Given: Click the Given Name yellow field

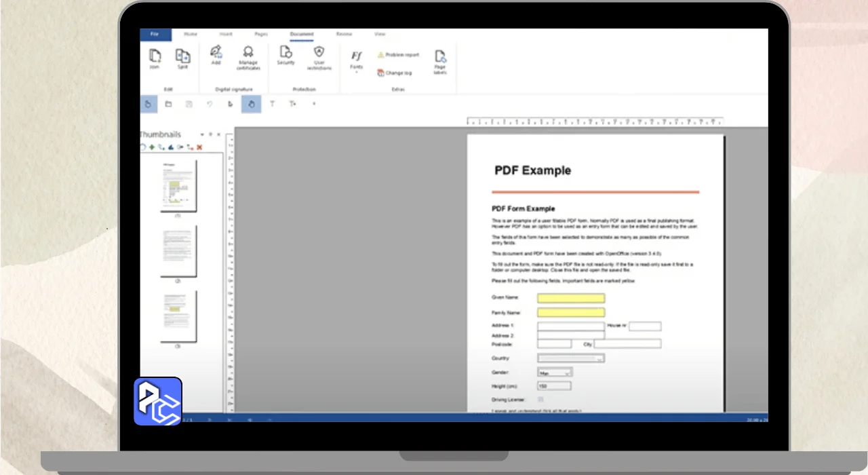Looking at the screenshot, I should [x=571, y=298].
